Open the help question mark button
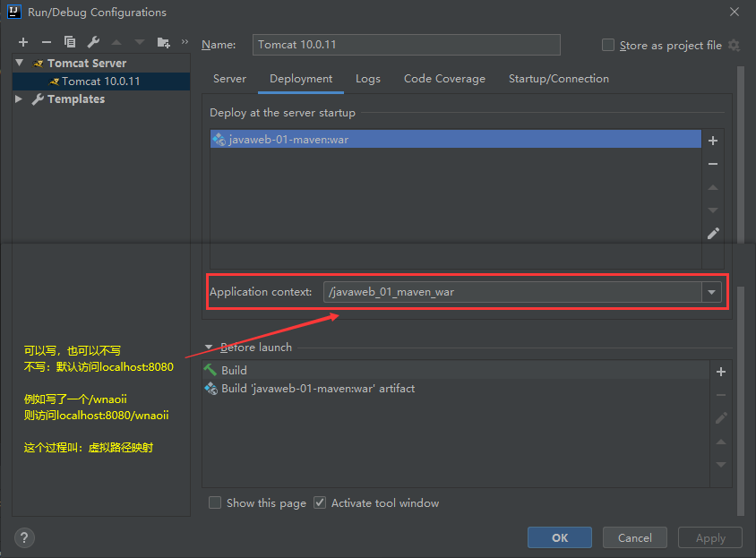The height and width of the screenshot is (558, 756). [x=23, y=537]
